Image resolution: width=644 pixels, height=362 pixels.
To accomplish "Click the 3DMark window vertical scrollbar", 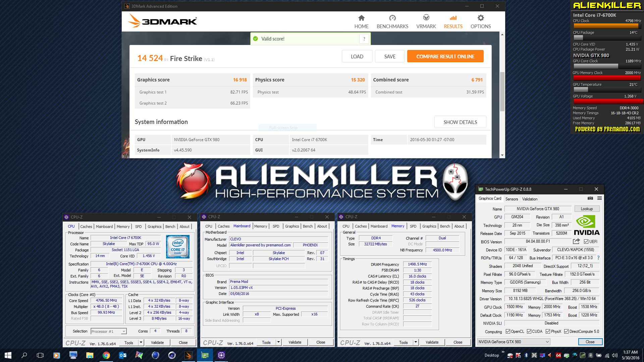I will [502, 91].
